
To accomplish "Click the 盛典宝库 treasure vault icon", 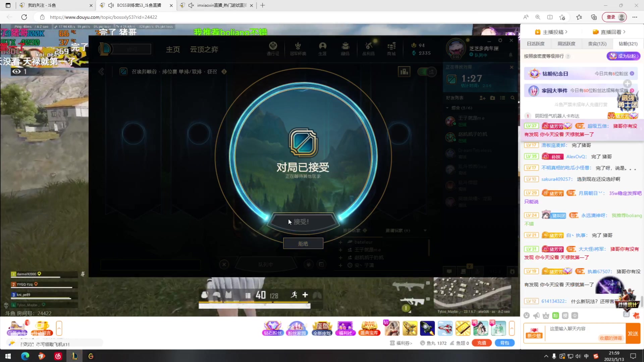I will tap(369, 328).
